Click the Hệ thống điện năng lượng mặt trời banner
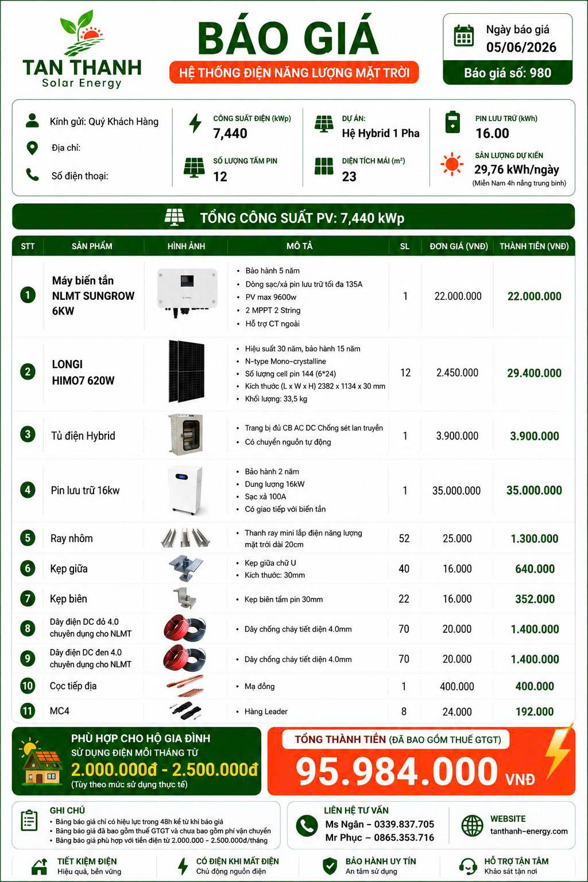Screen dimensions: 588x882 pyautogui.click(x=294, y=73)
